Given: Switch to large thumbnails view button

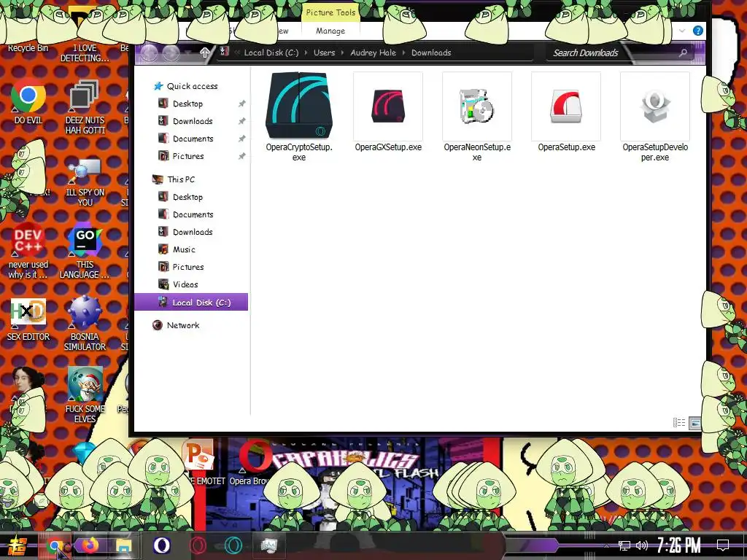Looking at the screenshot, I should (x=695, y=422).
